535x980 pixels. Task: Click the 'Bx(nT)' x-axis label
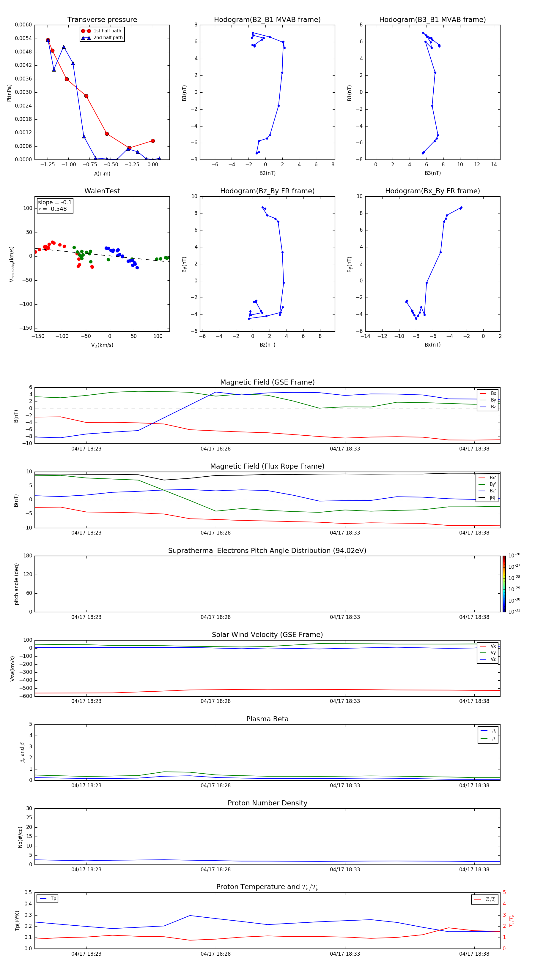pos(432,345)
